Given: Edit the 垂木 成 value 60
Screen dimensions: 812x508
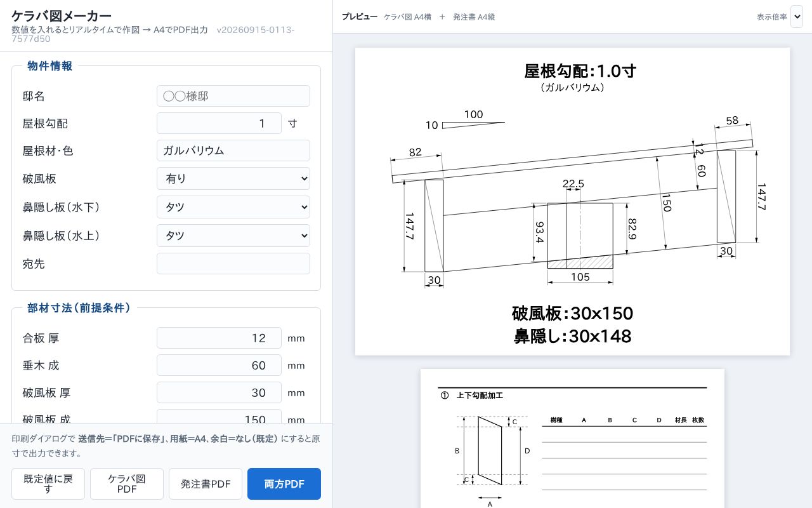Looking at the screenshot, I should pyautogui.click(x=219, y=365).
